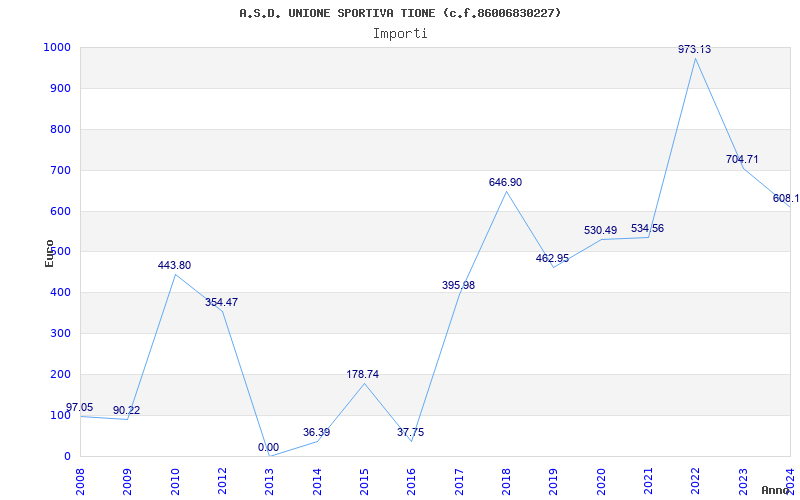Select data label 36.39
This screenshot has height=500, width=800.
[316, 432]
